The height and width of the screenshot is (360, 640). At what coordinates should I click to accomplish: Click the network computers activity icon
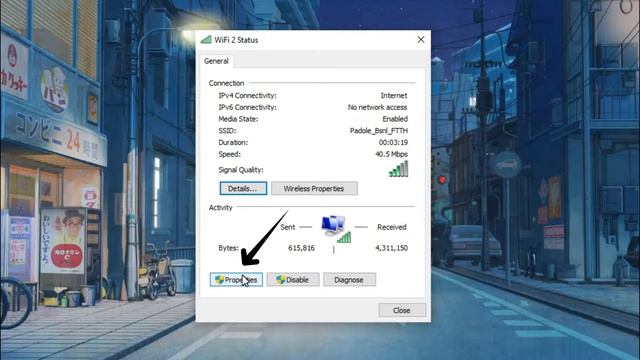tap(336, 229)
